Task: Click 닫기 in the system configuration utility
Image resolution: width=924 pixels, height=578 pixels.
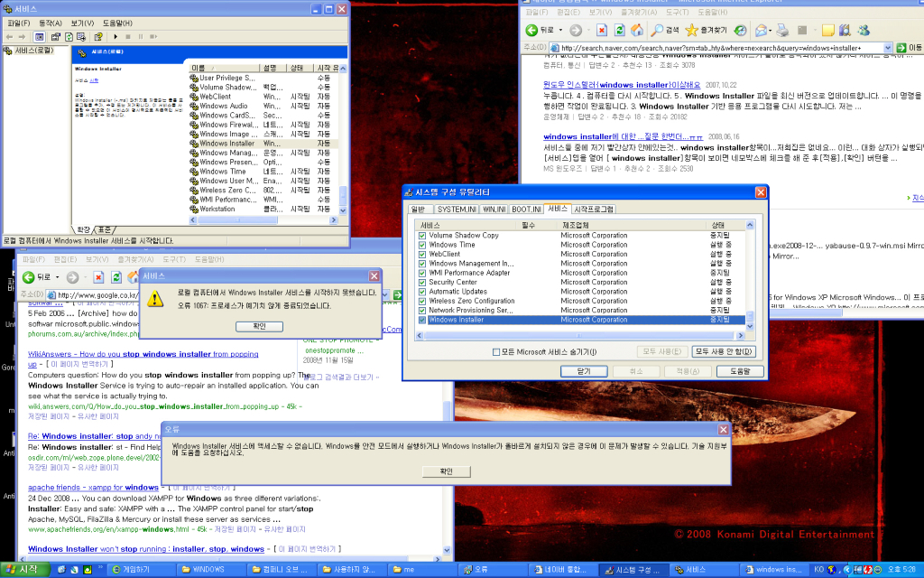Action: (584, 371)
